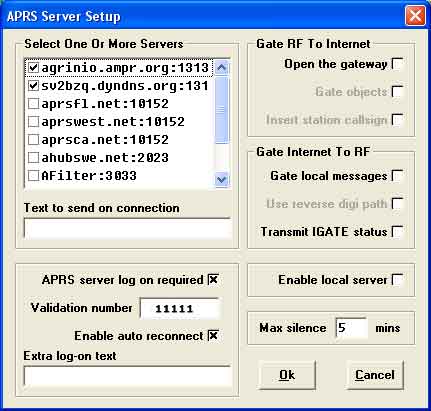Toggle APRS server log on required

click(213, 280)
